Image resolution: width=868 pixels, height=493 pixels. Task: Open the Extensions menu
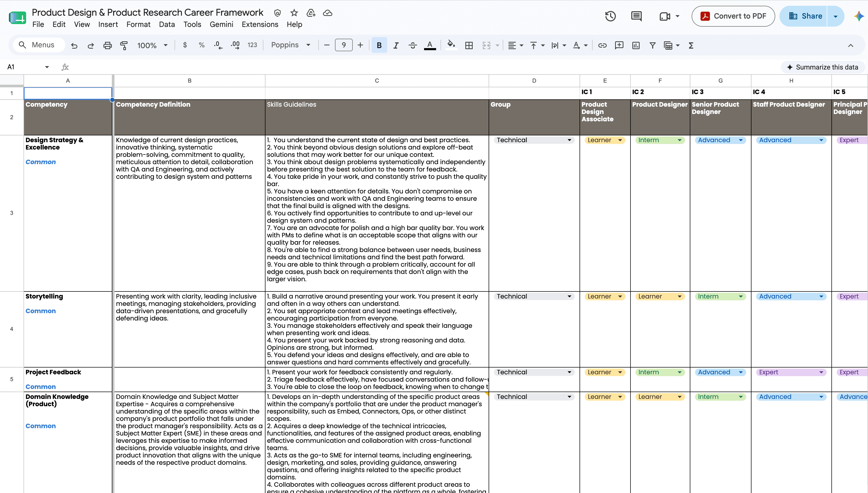pyautogui.click(x=260, y=24)
